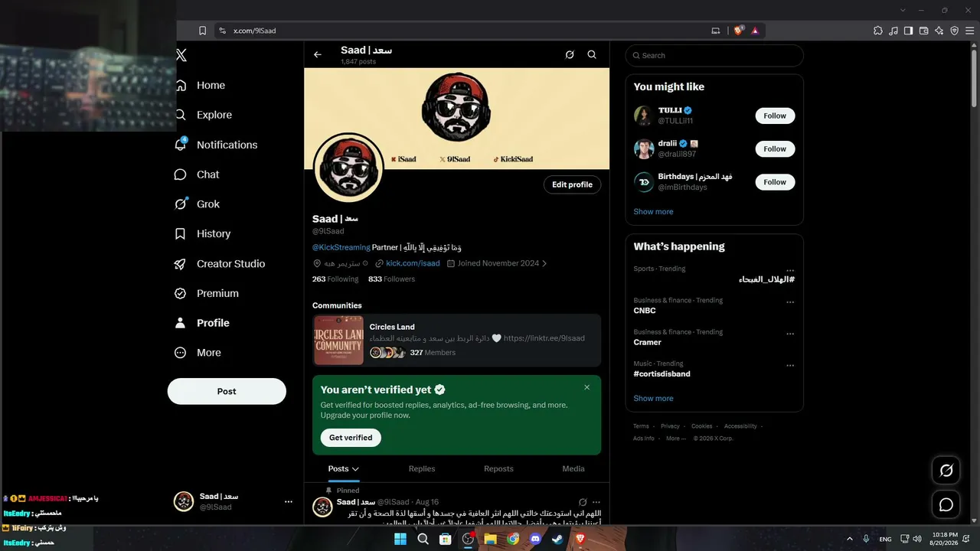Open the floating Grok button
980x551 pixels.
click(946, 471)
